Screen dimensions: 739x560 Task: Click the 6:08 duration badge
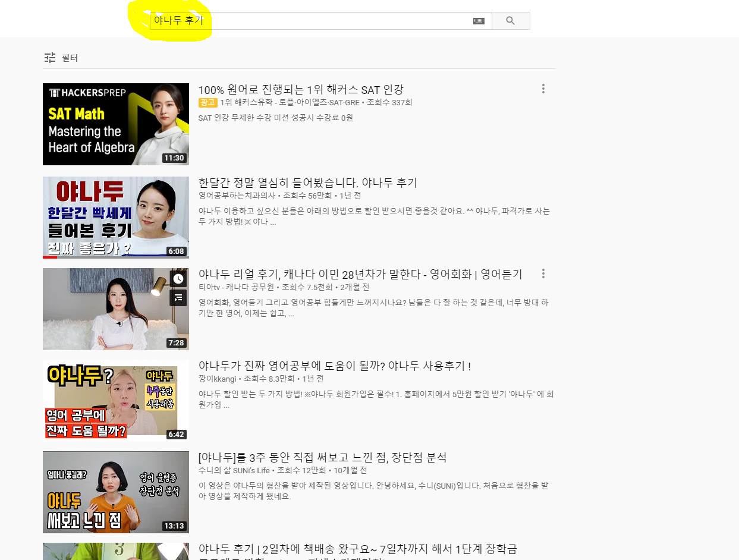176,251
